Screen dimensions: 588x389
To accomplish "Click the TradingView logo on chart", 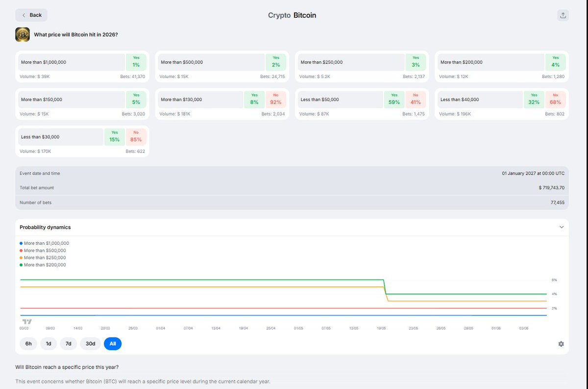I will coord(27,321).
